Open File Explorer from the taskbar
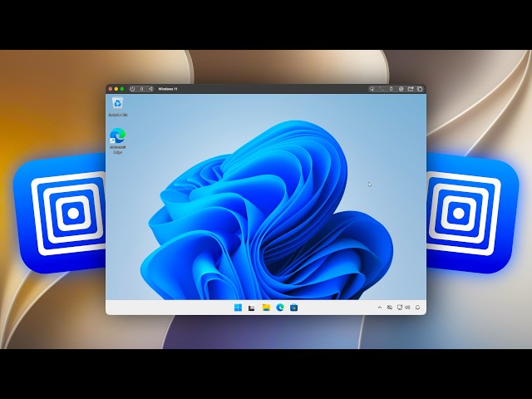The image size is (532, 399). click(266, 308)
